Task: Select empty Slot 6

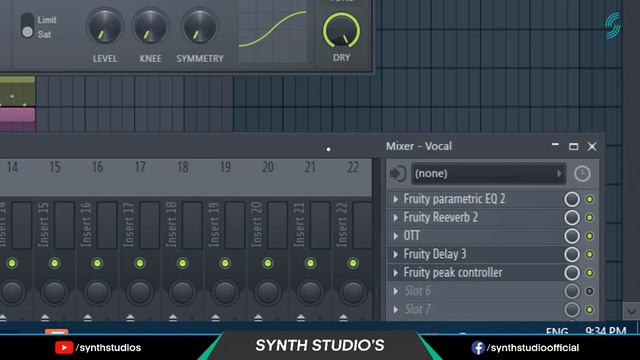Action: pyautogui.click(x=417, y=291)
